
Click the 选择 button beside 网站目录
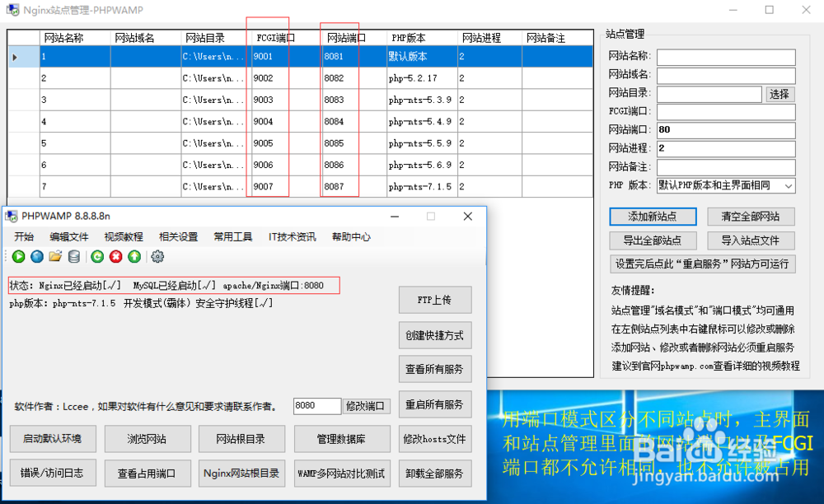coord(778,94)
